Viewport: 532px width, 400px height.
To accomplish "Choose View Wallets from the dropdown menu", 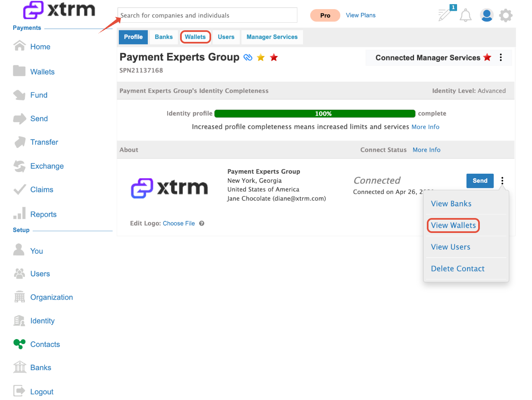I will click(x=453, y=225).
